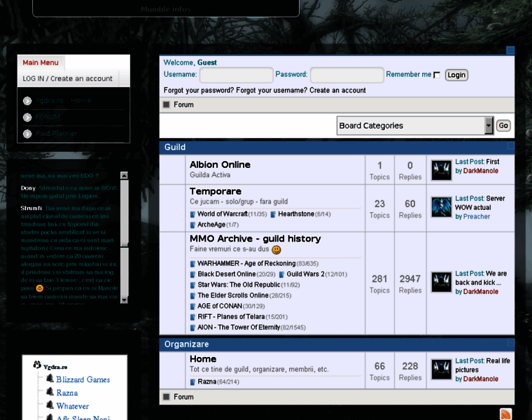Click the AGE of CONAN subforum icon

[192, 307]
